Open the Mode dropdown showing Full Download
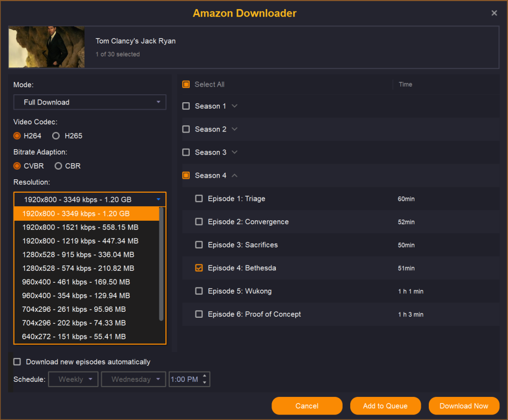The width and height of the screenshot is (508, 420). [90, 102]
